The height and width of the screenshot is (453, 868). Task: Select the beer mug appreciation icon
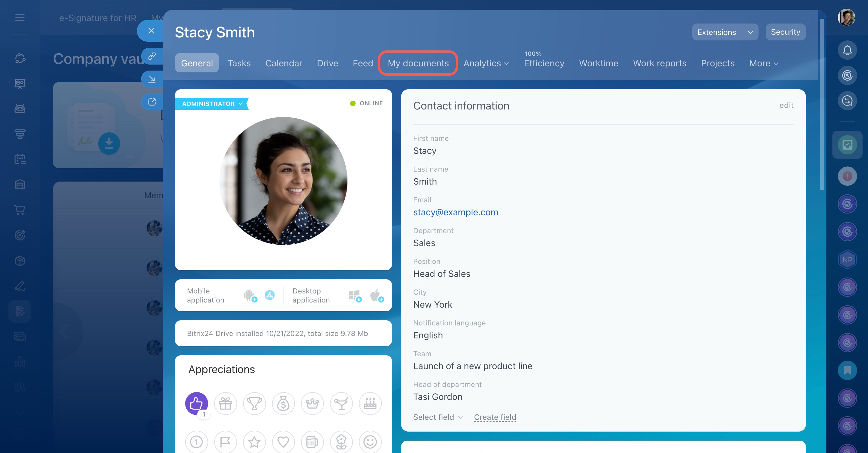(x=312, y=442)
